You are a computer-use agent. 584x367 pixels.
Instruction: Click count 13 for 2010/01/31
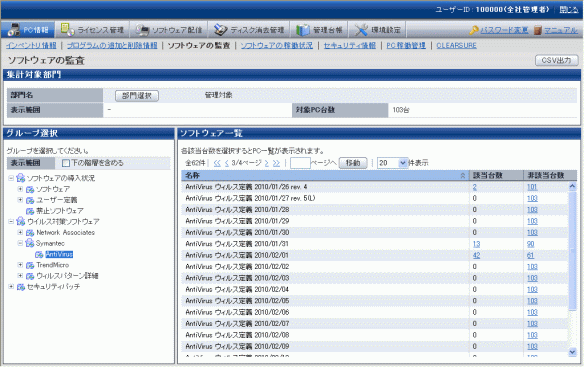476,244
